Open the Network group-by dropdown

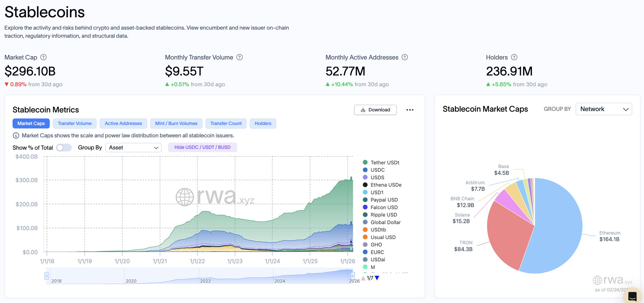tap(604, 109)
